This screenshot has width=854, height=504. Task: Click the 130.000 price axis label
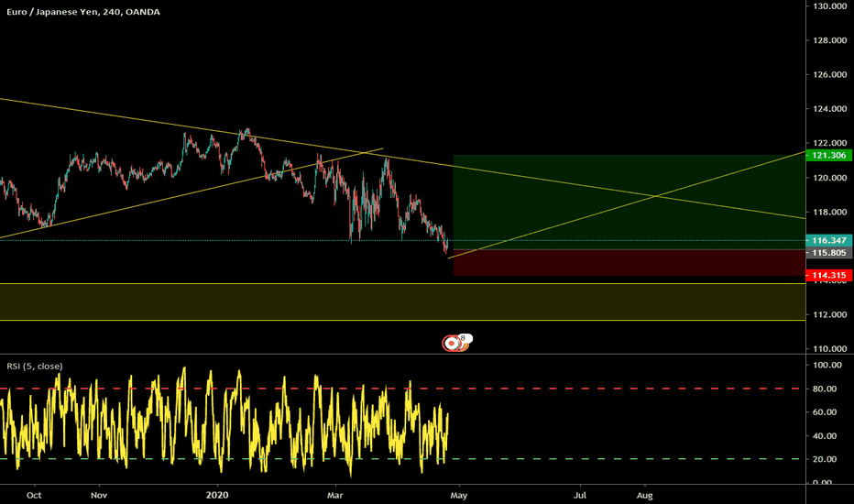829,6
